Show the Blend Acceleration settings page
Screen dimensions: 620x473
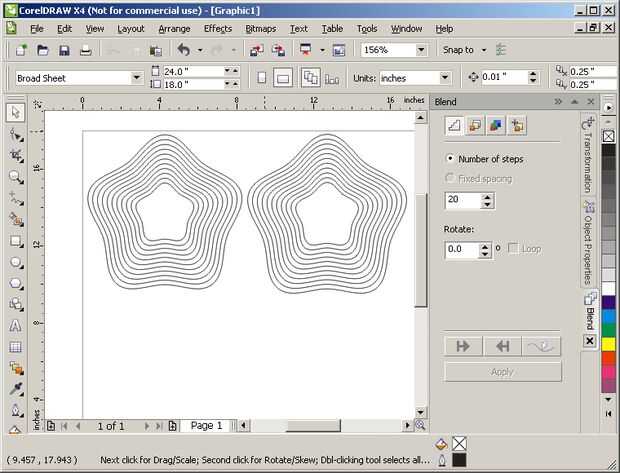(475, 126)
